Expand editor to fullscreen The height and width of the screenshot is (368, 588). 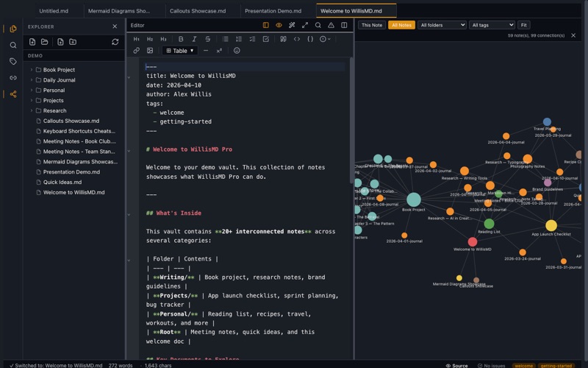[305, 25]
